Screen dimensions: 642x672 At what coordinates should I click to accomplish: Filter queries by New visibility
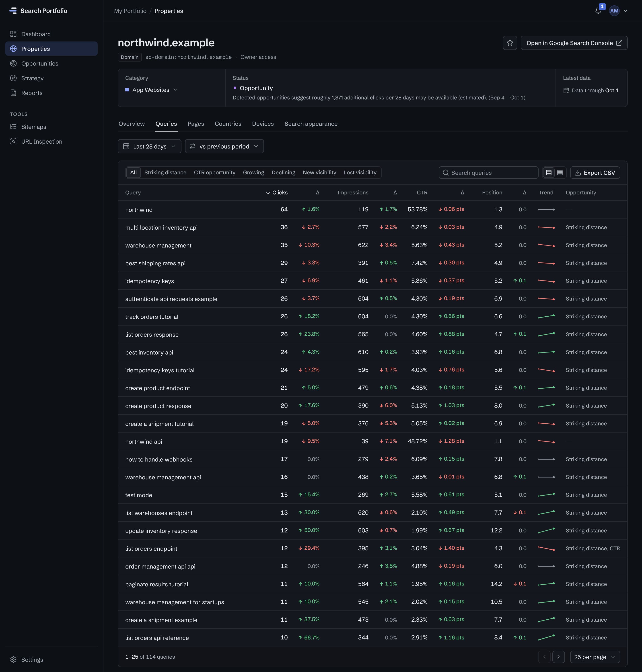point(319,173)
